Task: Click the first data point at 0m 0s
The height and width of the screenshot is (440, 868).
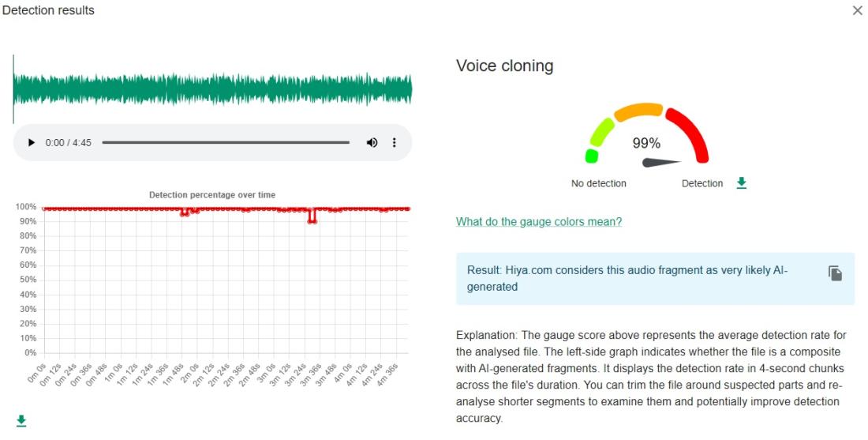Action: (x=45, y=209)
